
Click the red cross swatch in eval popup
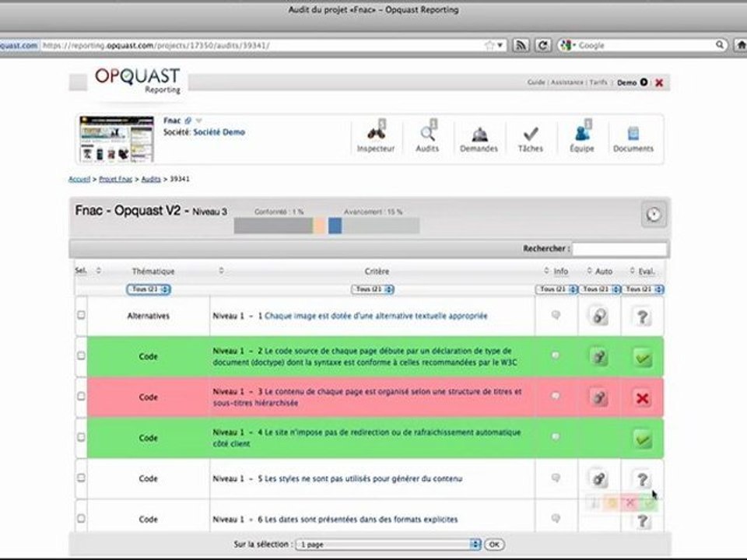[630, 503]
